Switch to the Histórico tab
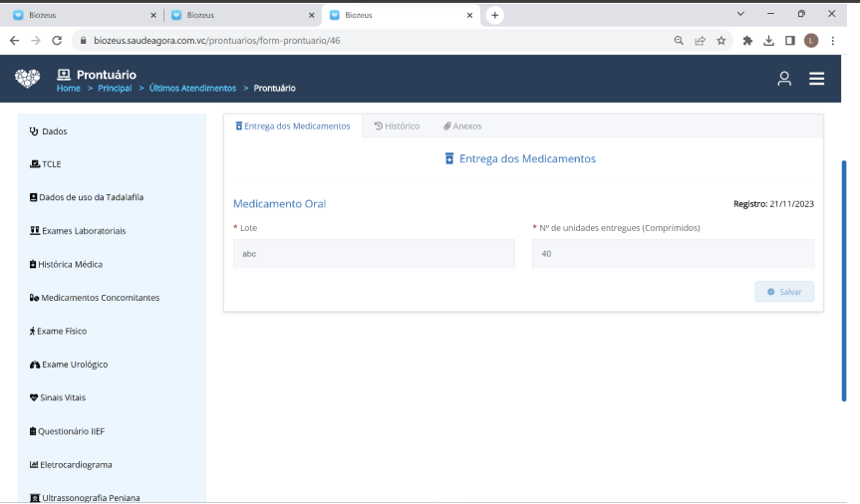This screenshot has width=860, height=504. (x=397, y=126)
